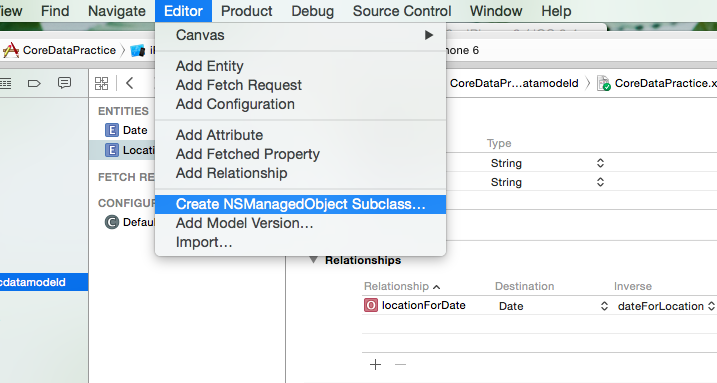This screenshot has width=717, height=383.
Task: Click the Date entity E icon
Action: point(112,130)
